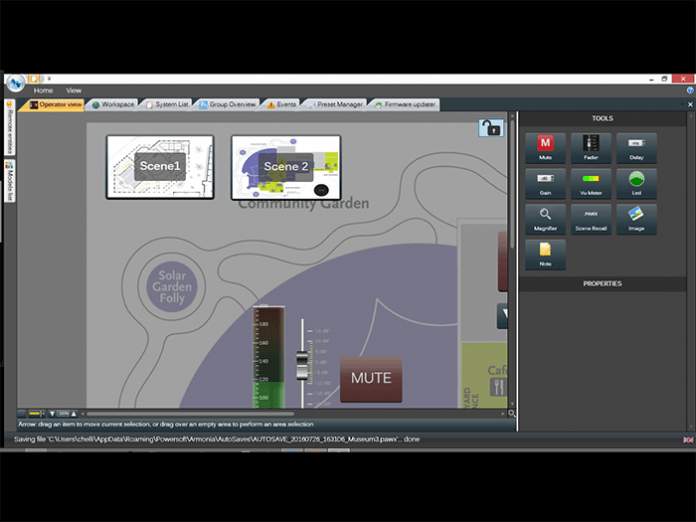696x522 pixels.
Task: Expand the Models list side panel
Action: pyautogui.click(x=10, y=181)
